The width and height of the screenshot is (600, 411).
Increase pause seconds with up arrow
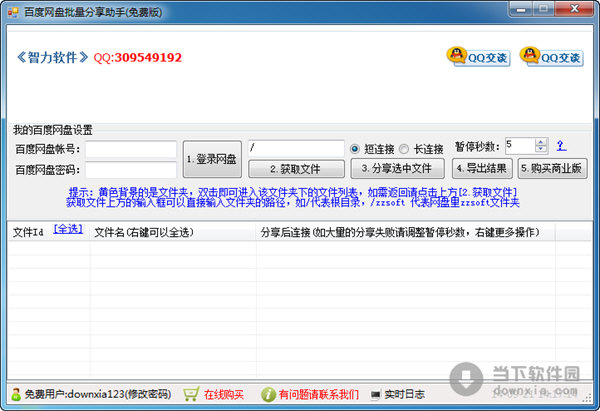click(541, 142)
